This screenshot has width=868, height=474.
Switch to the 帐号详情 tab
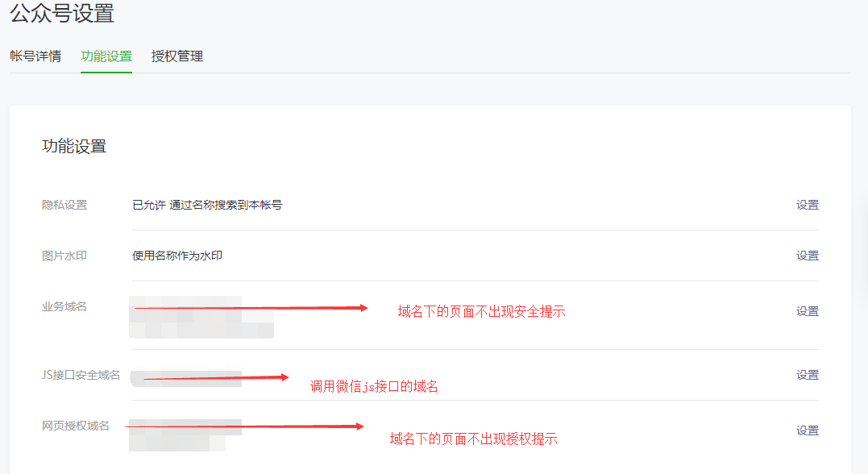36,56
